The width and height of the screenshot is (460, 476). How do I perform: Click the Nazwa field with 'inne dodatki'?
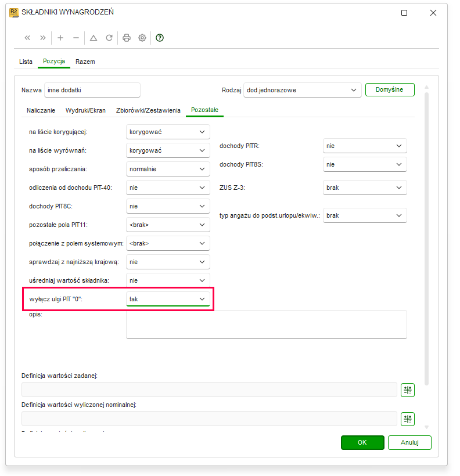pyautogui.click(x=92, y=90)
